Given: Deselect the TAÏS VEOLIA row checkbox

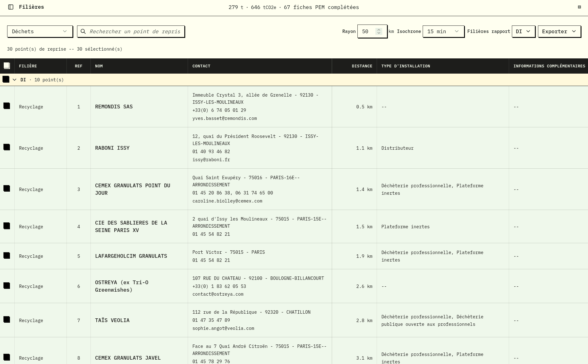Looking at the screenshot, I should [x=7, y=320].
